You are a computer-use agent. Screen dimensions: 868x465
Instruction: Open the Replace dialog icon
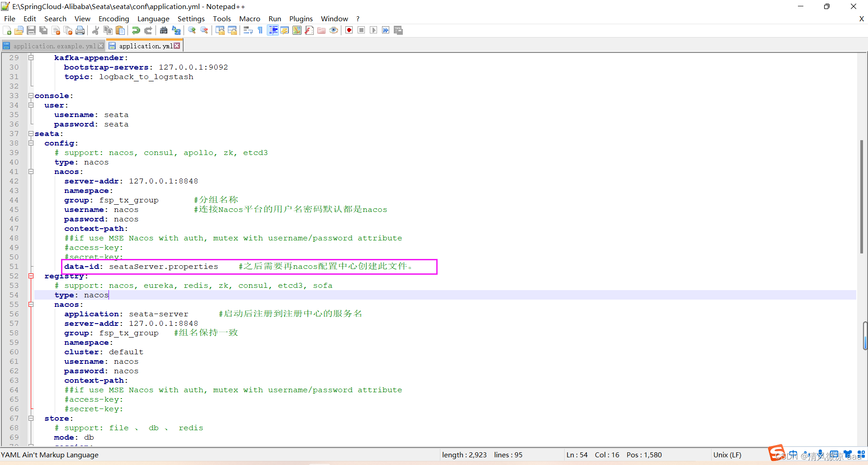[x=176, y=30]
